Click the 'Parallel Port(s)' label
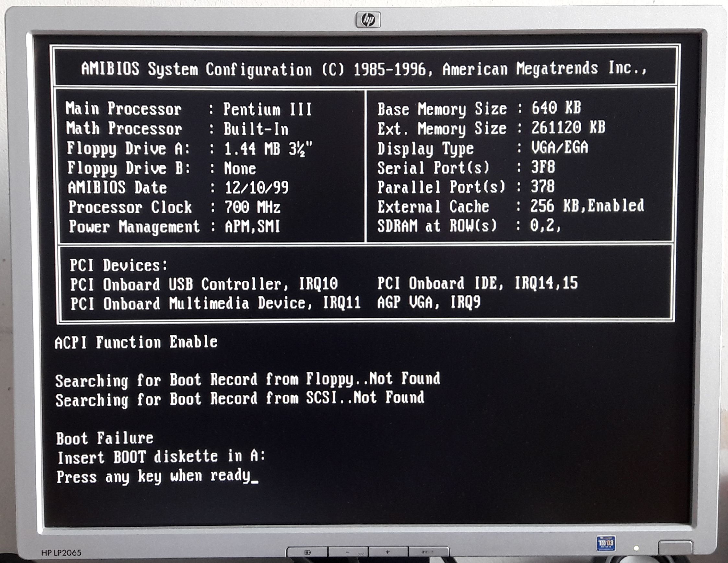The image size is (728, 563). pos(441,187)
